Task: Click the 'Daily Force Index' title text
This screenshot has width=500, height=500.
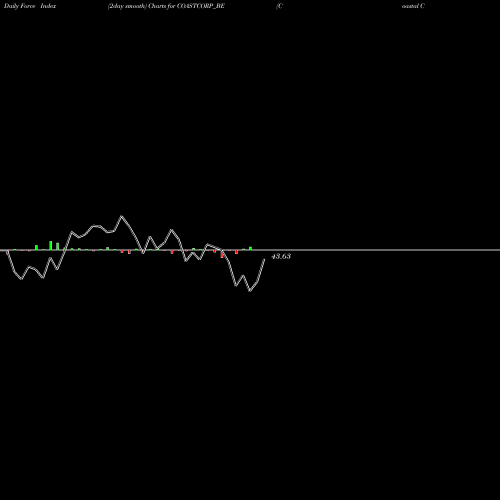Action: point(30,6)
